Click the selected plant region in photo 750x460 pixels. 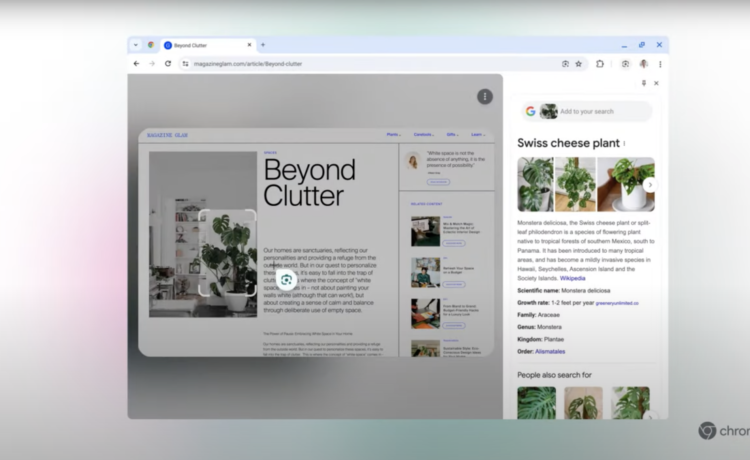click(x=227, y=253)
